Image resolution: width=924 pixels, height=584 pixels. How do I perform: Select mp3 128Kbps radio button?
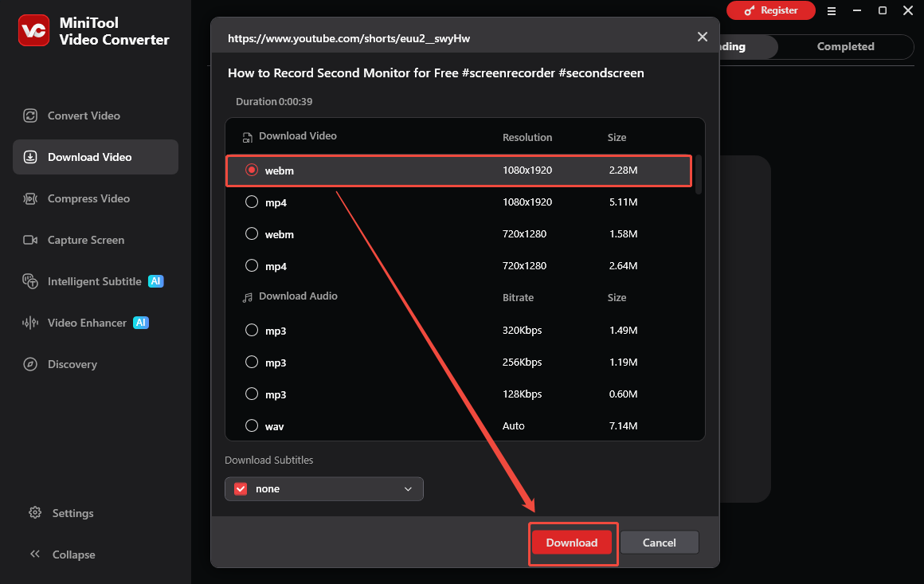(252, 394)
